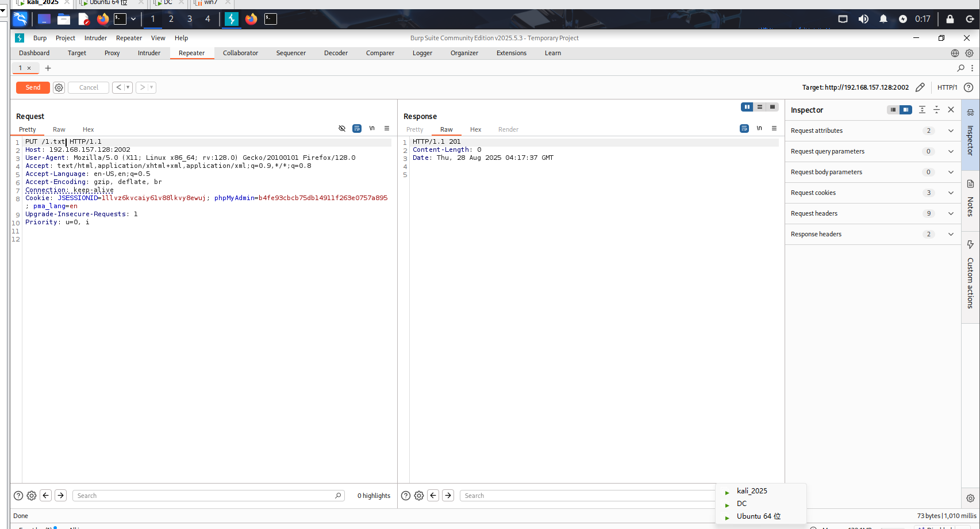Toggle \n non-printable characters in Response
This screenshot has width=980, height=529.
(x=759, y=128)
